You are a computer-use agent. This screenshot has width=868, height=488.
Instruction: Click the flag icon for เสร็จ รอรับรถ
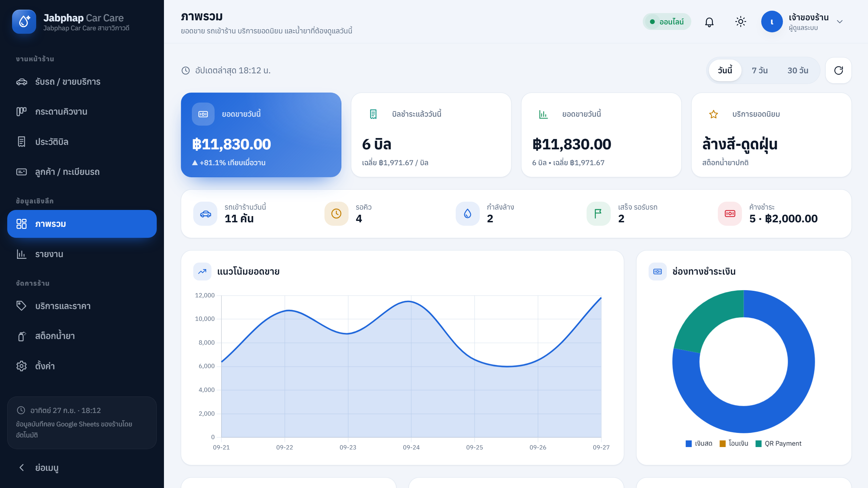[599, 214]
